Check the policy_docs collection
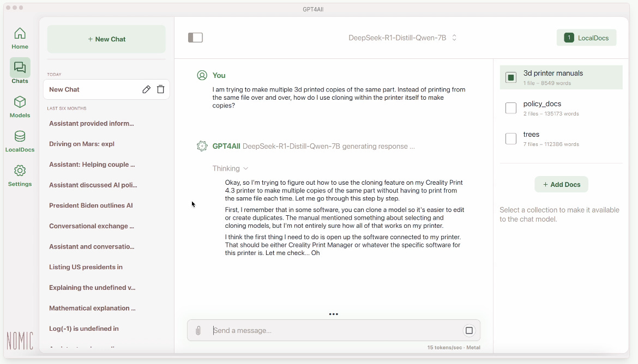Viewport: 638px width, 364px height. [510, 108]
